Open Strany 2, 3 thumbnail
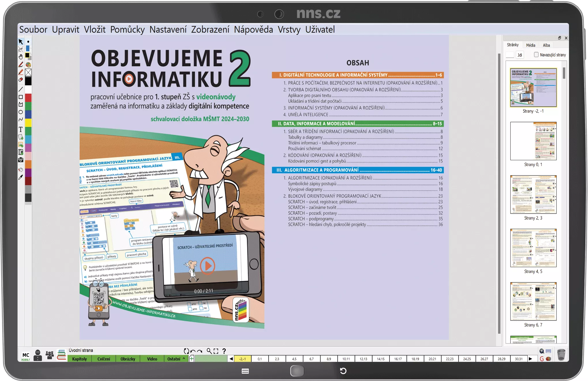 coord(533,195)
